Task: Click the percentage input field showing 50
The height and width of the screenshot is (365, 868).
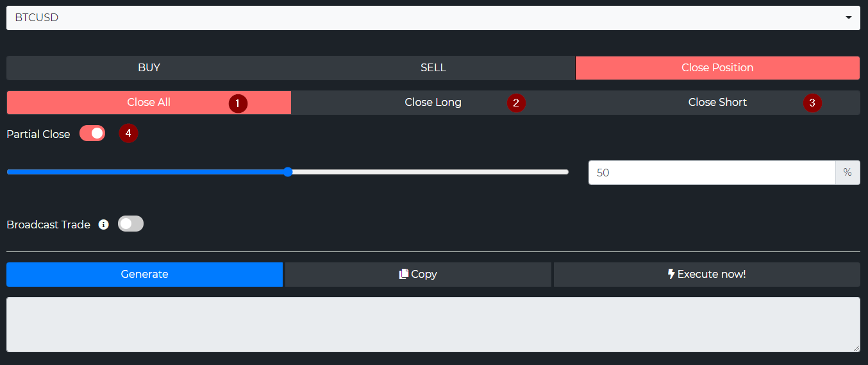Action: 712,173
